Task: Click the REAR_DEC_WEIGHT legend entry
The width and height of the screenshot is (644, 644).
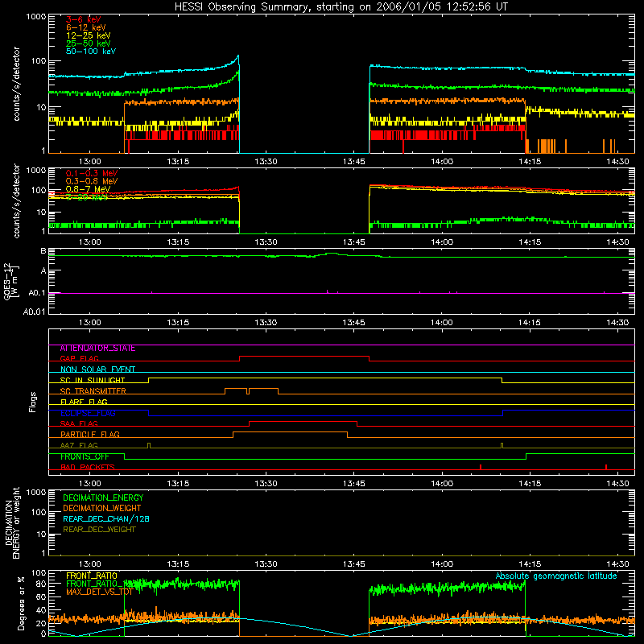Action: [x=99, y=530]
